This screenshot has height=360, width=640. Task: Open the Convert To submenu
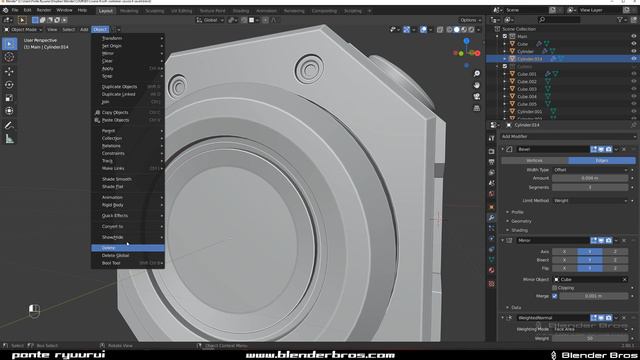(128, 226)
